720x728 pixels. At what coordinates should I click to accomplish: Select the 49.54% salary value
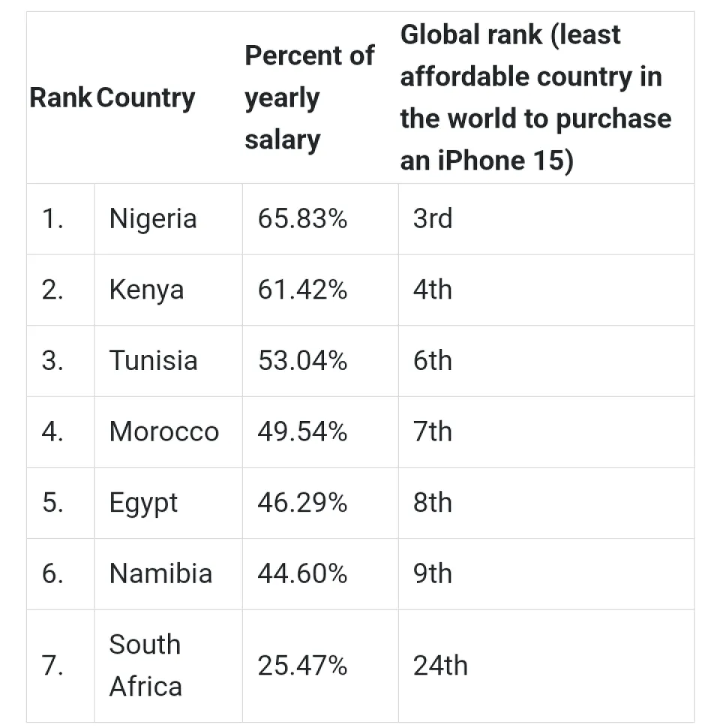302,432
